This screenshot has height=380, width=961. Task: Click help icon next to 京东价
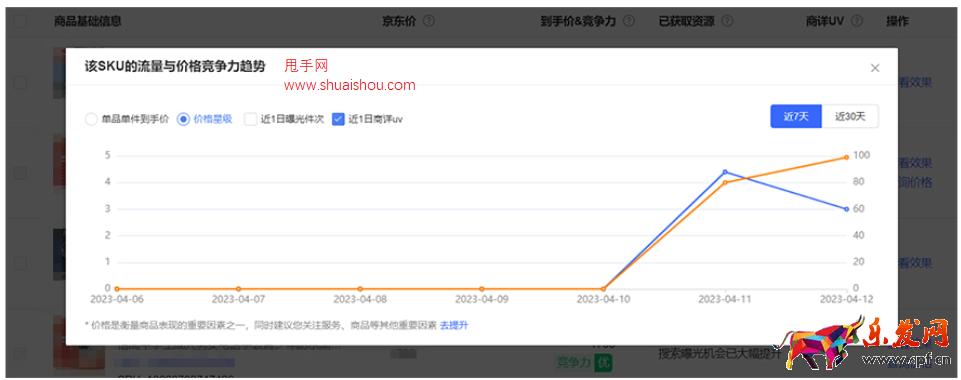429,21
